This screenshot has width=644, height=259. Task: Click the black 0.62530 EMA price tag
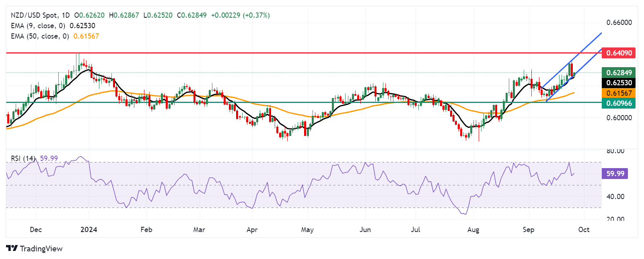click(619, 83)
